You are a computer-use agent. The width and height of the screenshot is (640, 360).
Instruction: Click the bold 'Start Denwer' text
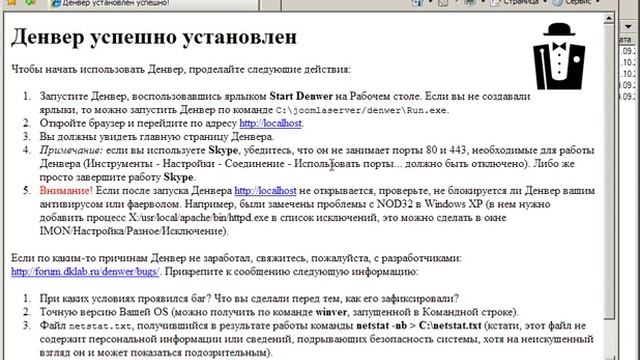[x=301, y=96]
